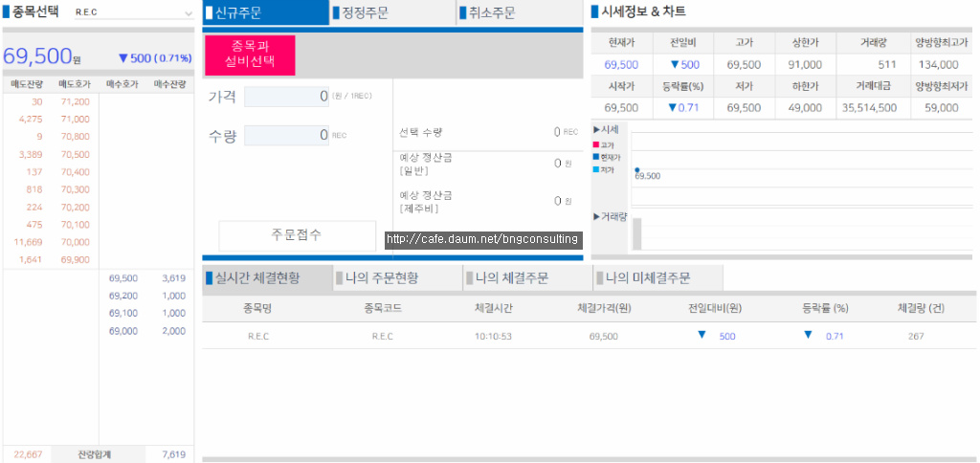Click the 매도호가 column header
This screenshot has height=463, width=980.
(x=75, y=84)
